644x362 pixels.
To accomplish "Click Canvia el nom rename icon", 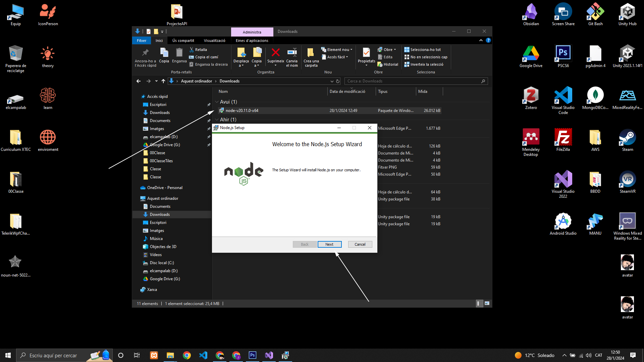I will [x=292, y=53].
